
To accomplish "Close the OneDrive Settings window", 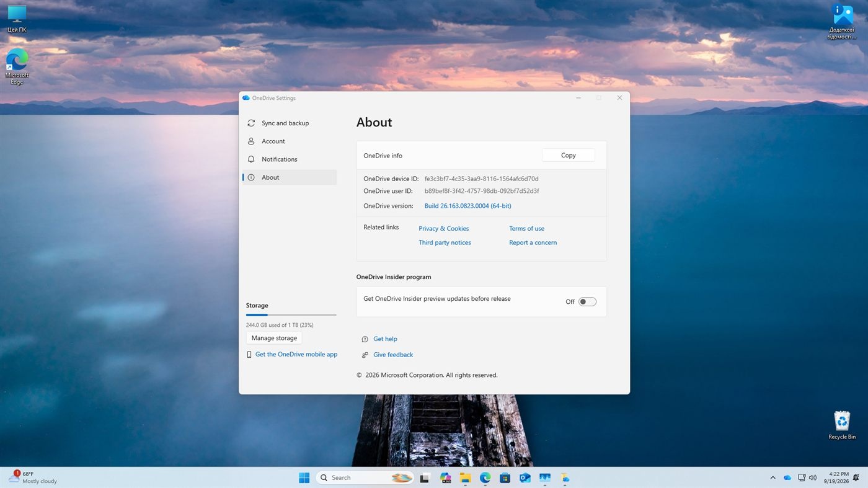I will click(619, 98).
